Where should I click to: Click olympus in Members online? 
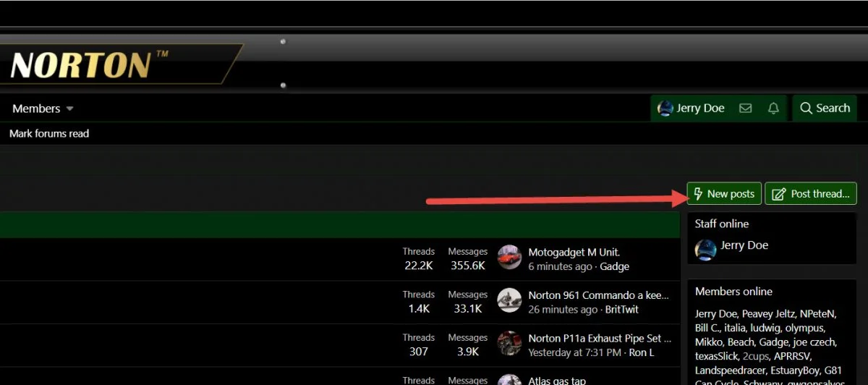click(805, 328)
